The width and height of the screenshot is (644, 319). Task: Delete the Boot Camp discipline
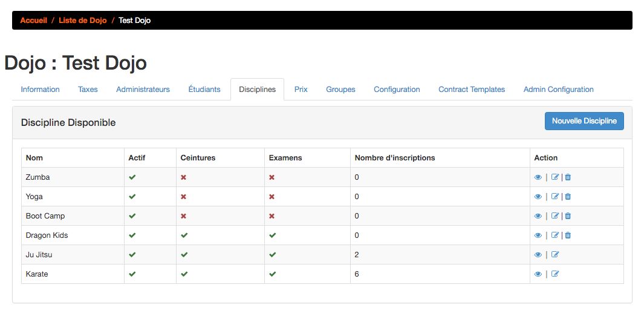(568, 216)
